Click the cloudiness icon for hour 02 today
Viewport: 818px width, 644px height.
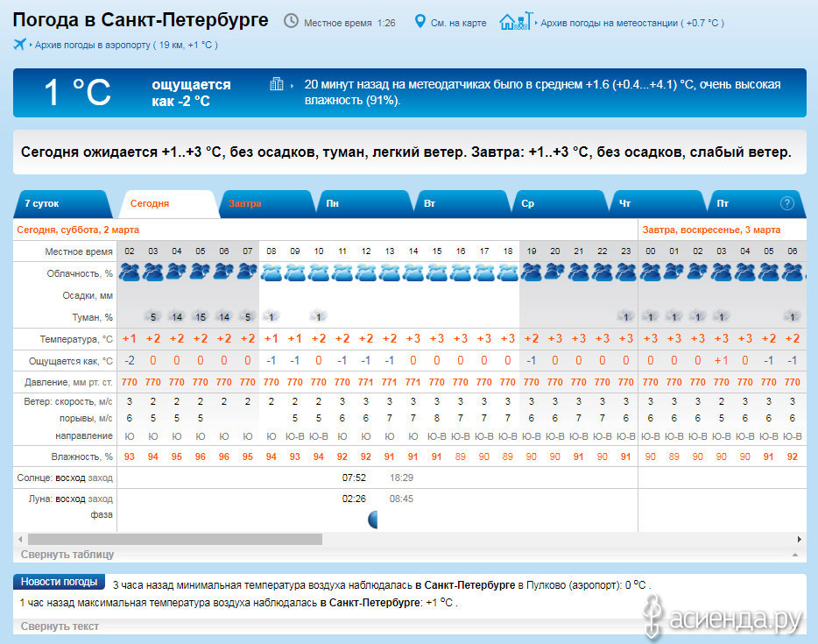click(x=130, y=272)
